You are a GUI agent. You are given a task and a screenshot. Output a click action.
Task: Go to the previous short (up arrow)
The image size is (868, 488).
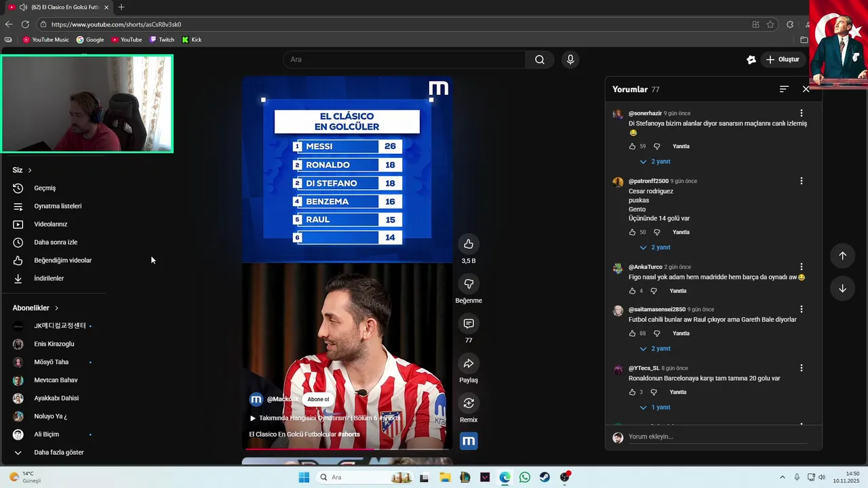click(842, 256)
